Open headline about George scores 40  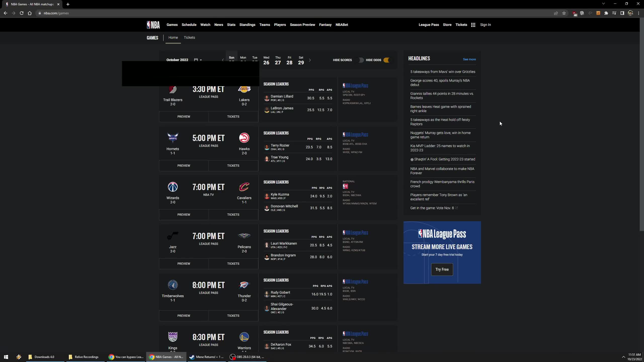tap(440, 83)
